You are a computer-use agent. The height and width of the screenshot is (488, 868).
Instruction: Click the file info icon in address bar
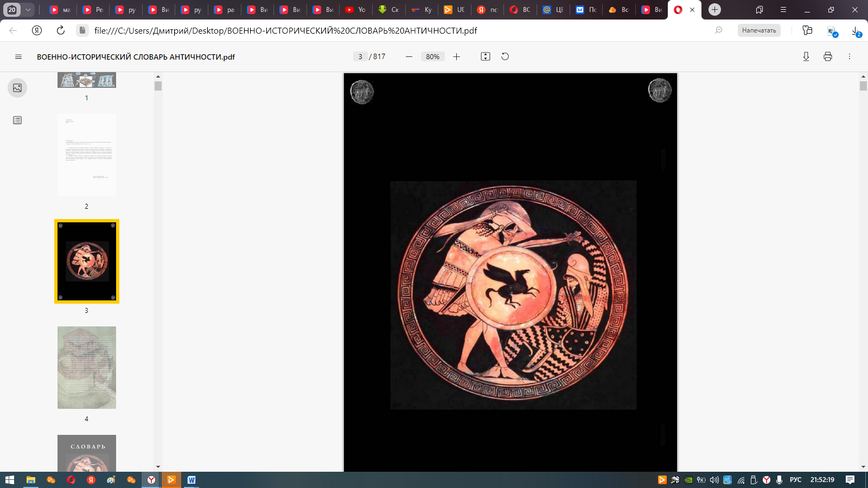82,30
